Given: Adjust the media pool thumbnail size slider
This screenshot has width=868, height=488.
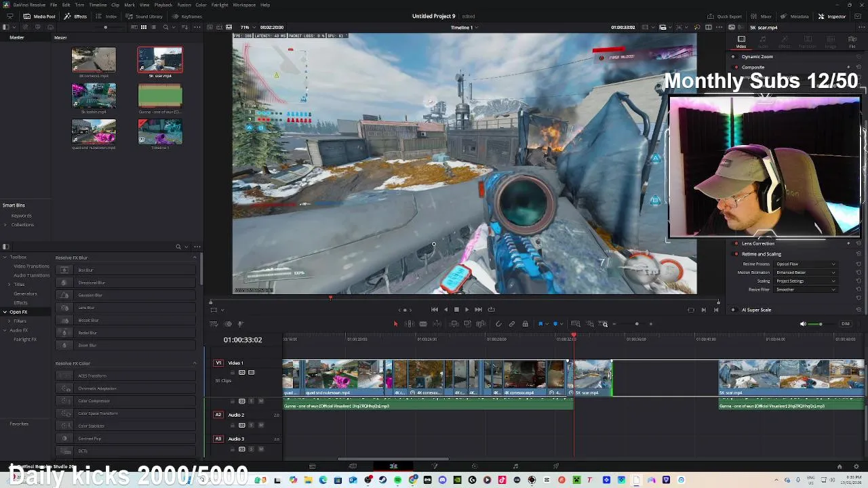Looking at the screenshot, I should click(105, 28).
